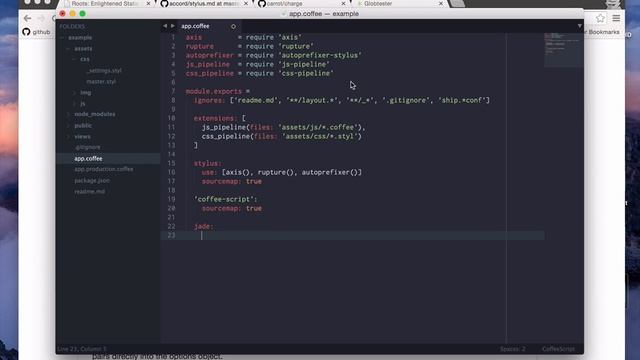This screenshot has height=360, width=640.
Task: Open the github bookmark in Chrome
Action: [x=37, y=32]
